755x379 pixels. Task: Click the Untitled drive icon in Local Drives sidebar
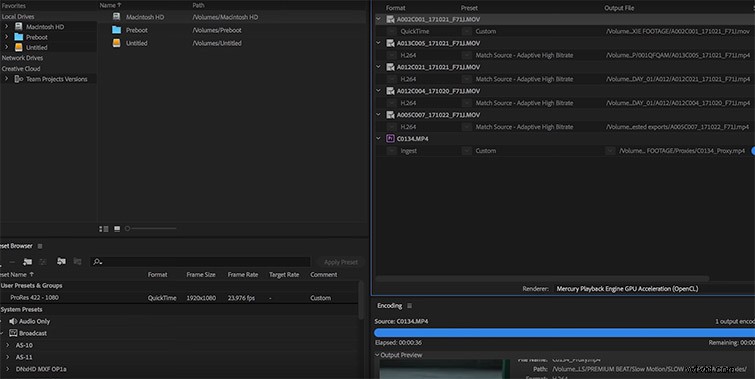pyautogui.click(x=18, y=47)
